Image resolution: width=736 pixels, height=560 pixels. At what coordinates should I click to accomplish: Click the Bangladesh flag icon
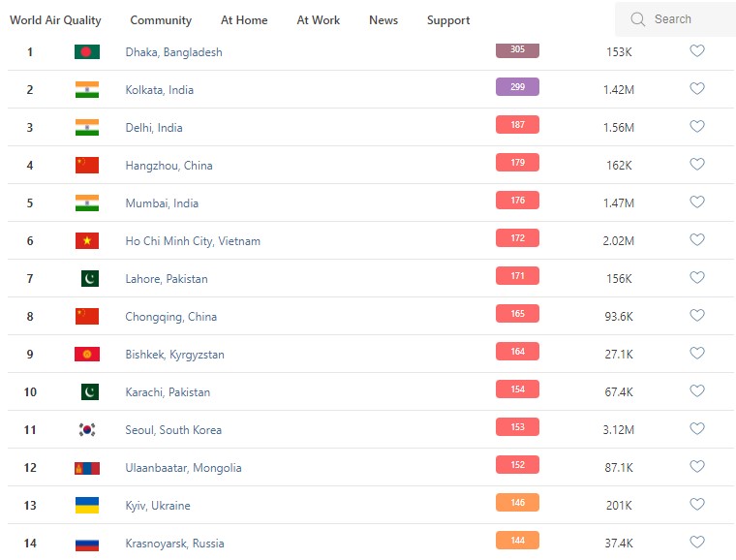(x=87, y=51)
